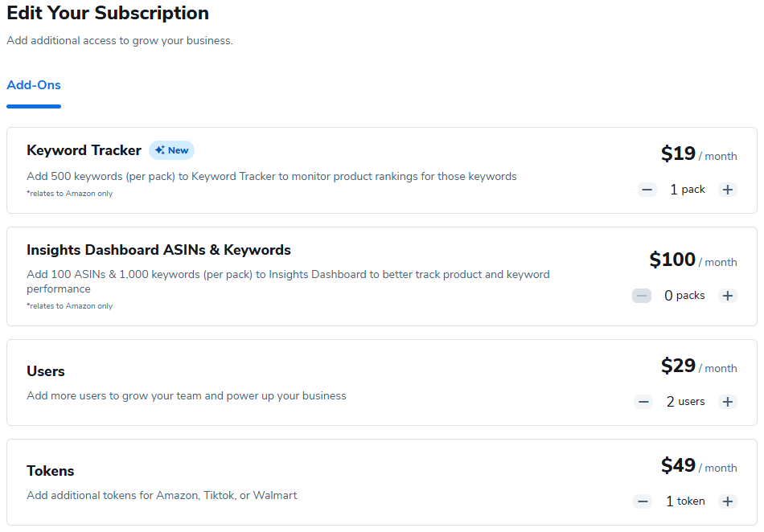Add another user with the plus icon

(728, 402)
